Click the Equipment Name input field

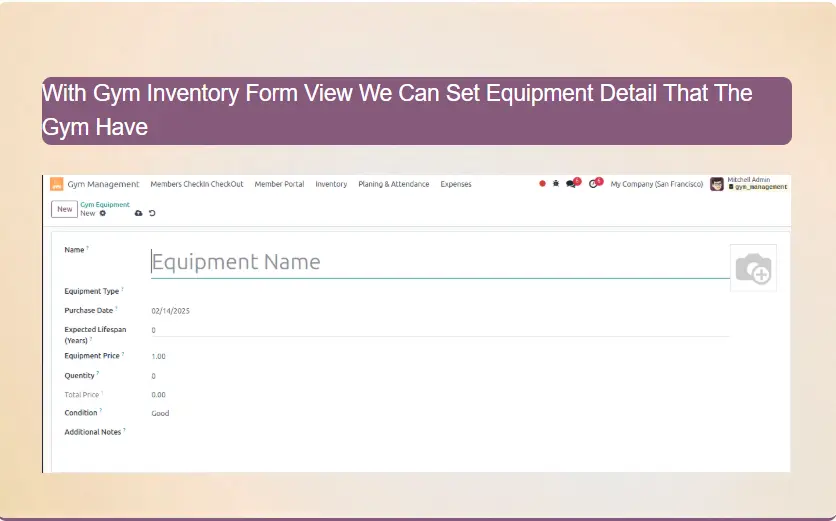(440, 262)
